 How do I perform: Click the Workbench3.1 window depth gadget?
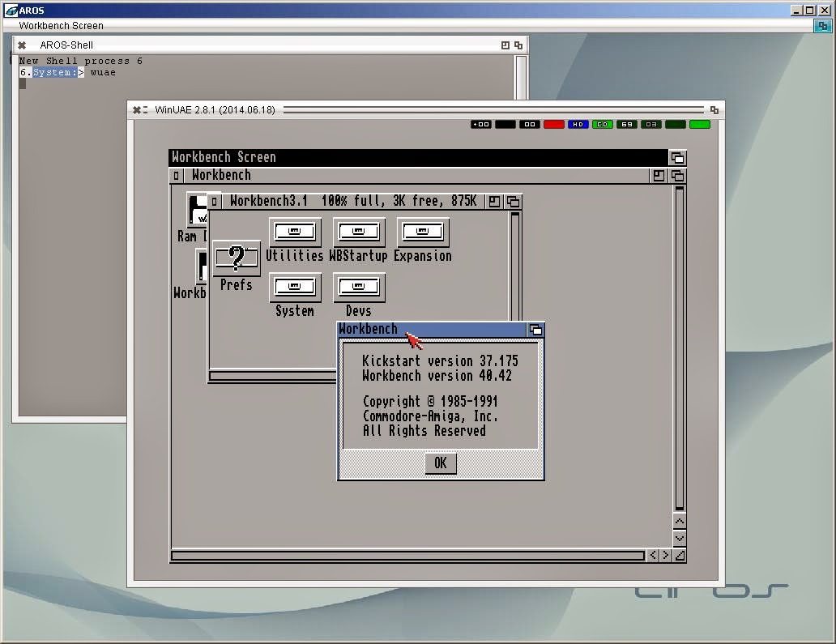pos(513,202)
